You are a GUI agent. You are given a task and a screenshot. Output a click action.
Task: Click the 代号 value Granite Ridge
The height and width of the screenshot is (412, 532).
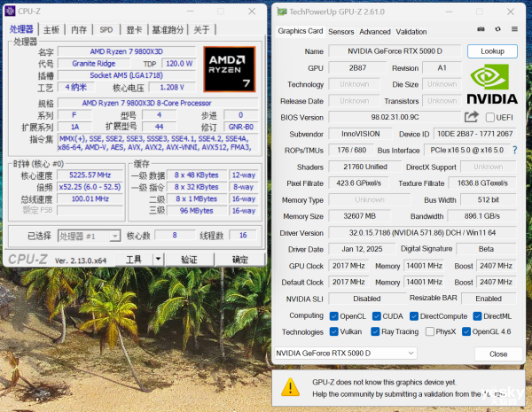[94, 64]
